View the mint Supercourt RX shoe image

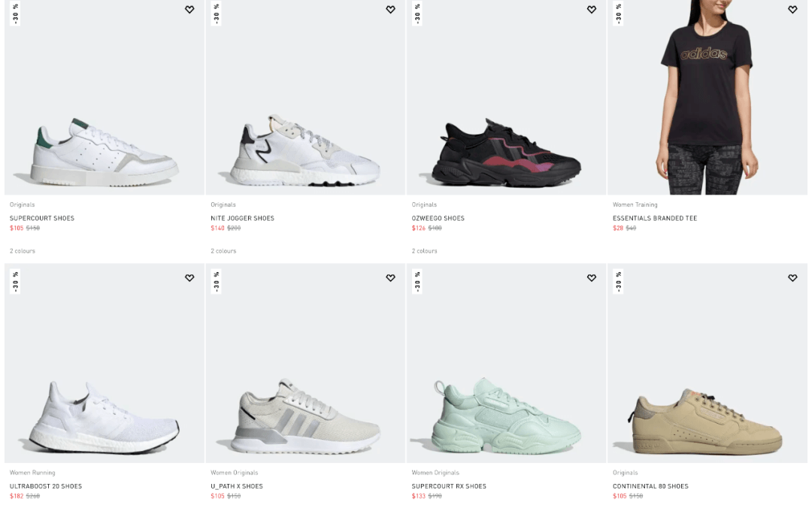[505, 416]
